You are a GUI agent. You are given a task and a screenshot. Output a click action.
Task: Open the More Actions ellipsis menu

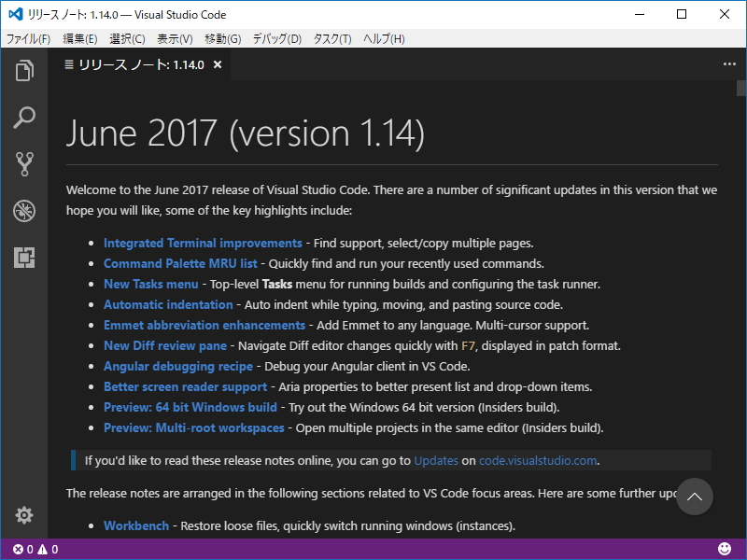click(x=727, y=63)
